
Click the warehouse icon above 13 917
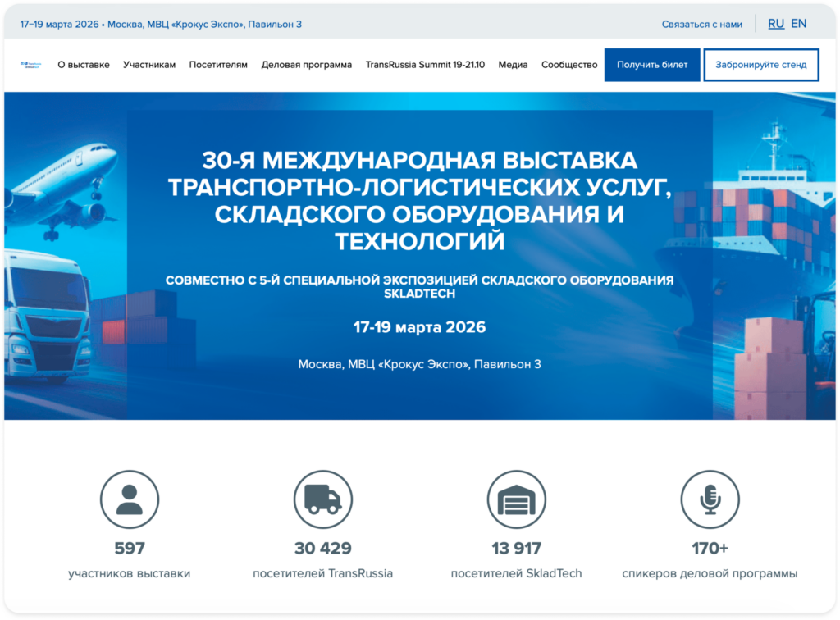(516, 499)
